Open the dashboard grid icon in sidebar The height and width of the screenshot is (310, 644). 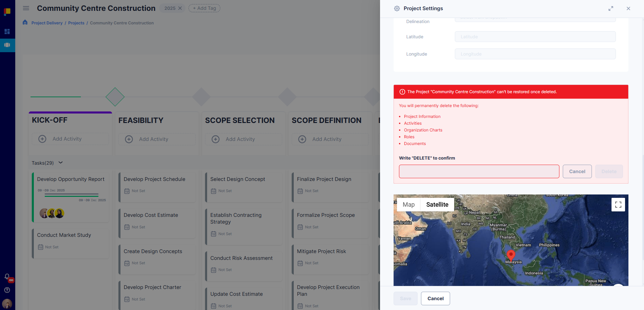pyautogui.click(x=7, y=32)
